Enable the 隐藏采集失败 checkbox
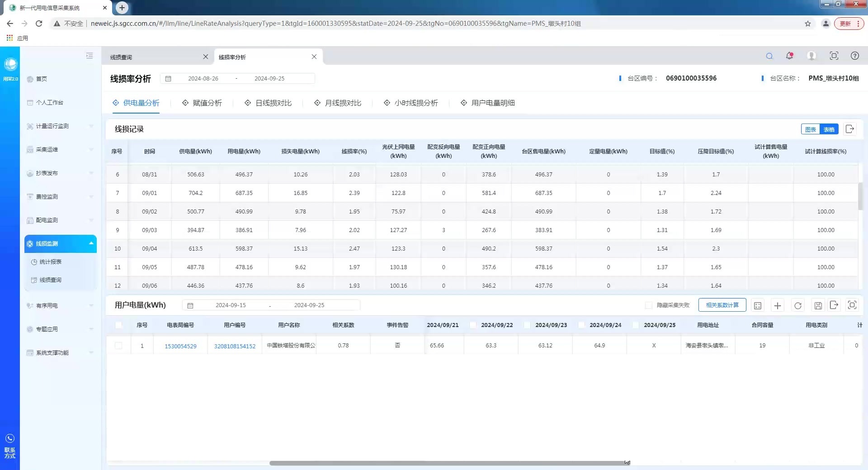 click(x=648, y=305)
